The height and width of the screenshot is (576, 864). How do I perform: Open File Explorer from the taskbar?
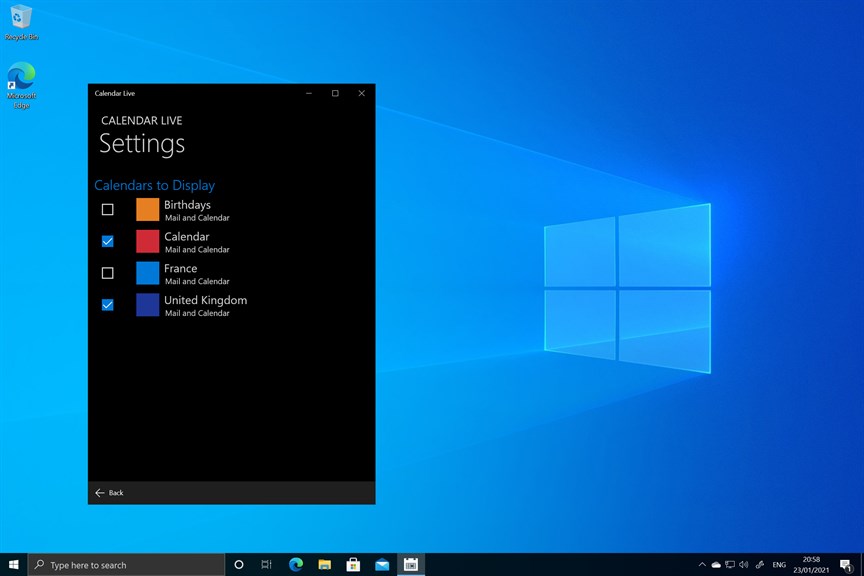pyautogui.click(x=324, y=564)
